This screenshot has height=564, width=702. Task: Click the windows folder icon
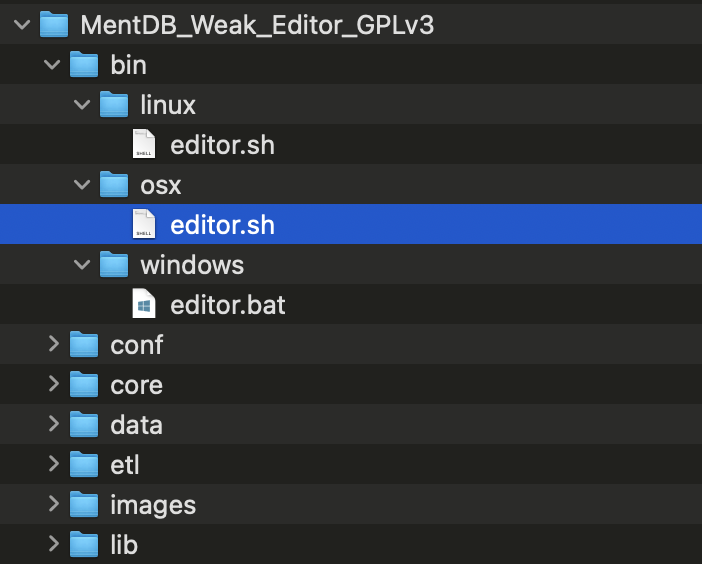pyautogui.click(x=114, y=265)
